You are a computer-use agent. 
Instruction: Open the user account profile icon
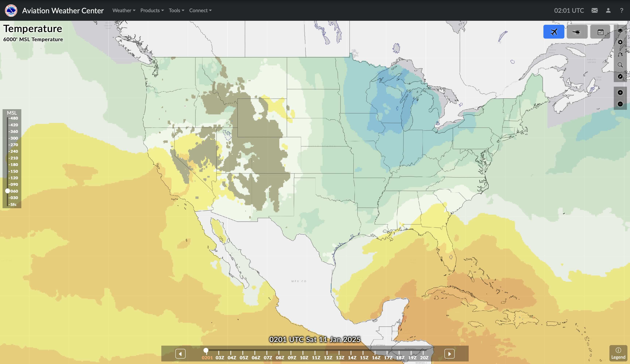click(608, 11)
